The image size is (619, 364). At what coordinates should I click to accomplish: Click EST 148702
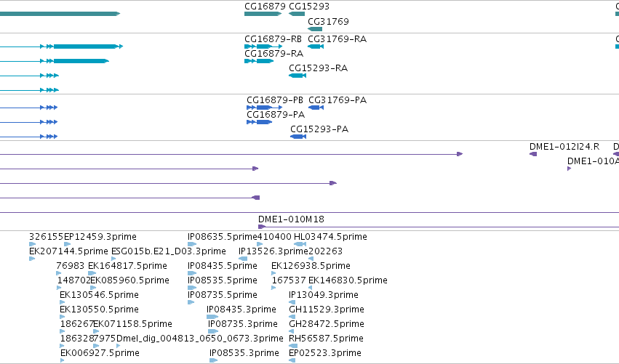pyautogui.click(x=73, y=280)
